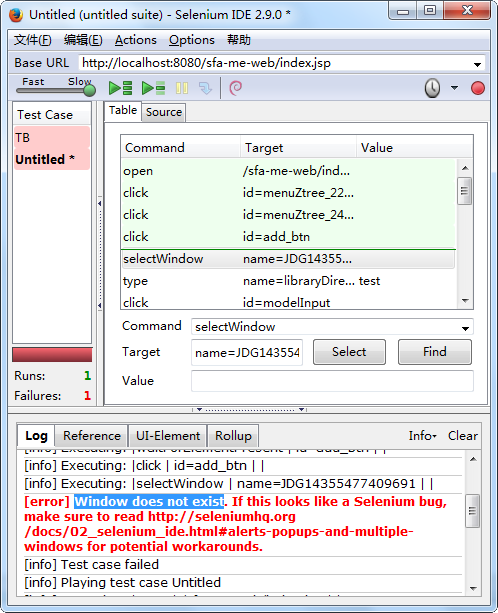498x613 pixels.
Task: Click the Step icon in toolbar
Action: tap(205, 88)
